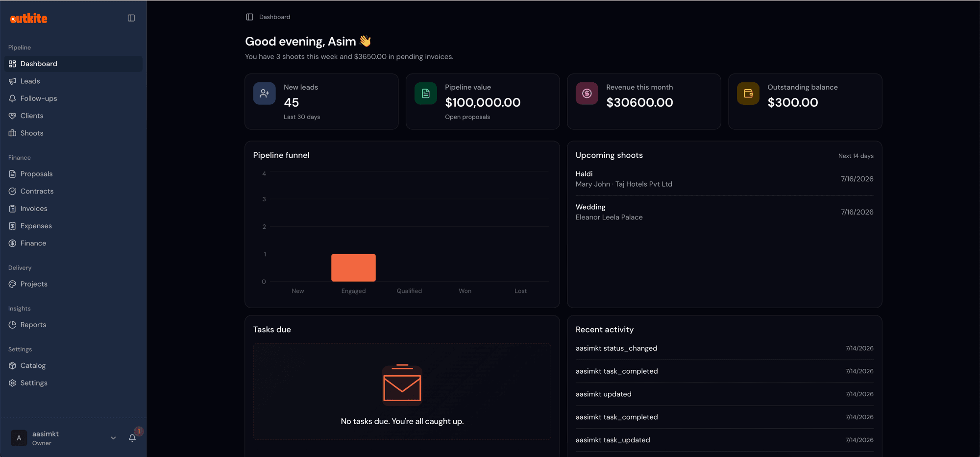Click the Qualified funnel axis label

(x=409, y=291)
